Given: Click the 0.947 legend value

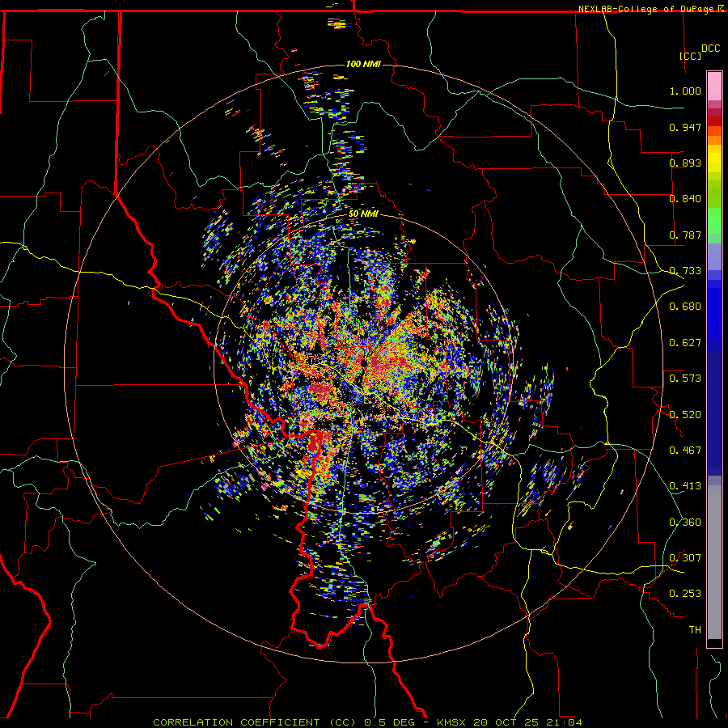Looking at the screenshot, I should (x=685, y=127).
